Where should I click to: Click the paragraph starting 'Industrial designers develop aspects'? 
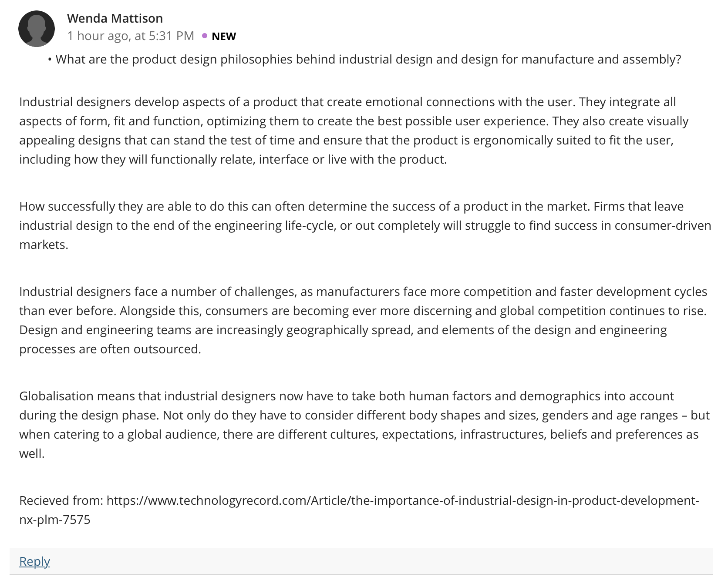point(354,131)
